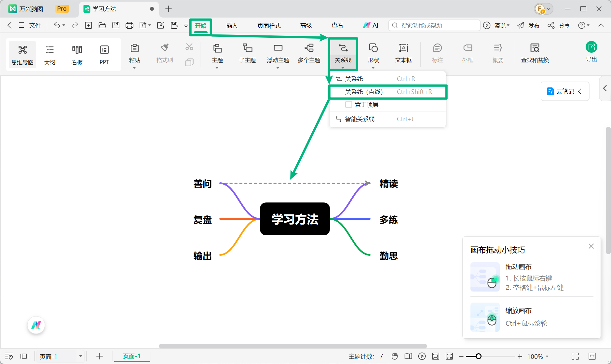Toggle the 云笔记 panel
The width and height of the screenshot is (611, 364).
point(565,91)
